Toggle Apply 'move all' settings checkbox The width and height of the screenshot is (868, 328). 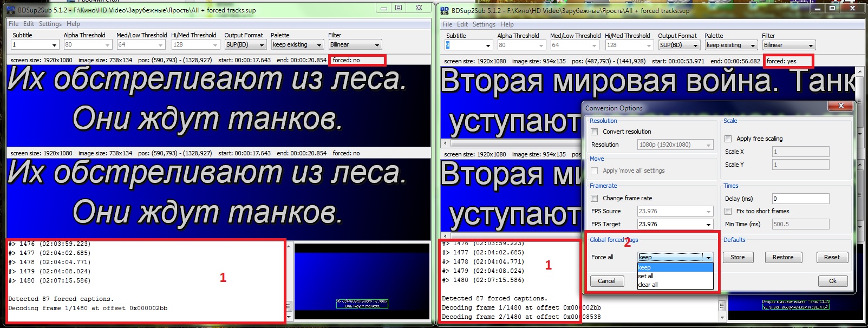pyautogui.click(x=595, y=170)
